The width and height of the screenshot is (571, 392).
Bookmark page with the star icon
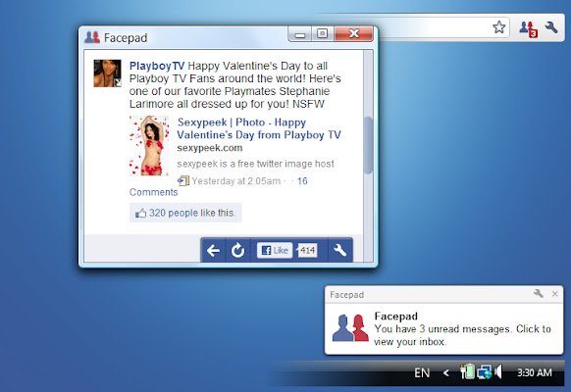(499, 27)
